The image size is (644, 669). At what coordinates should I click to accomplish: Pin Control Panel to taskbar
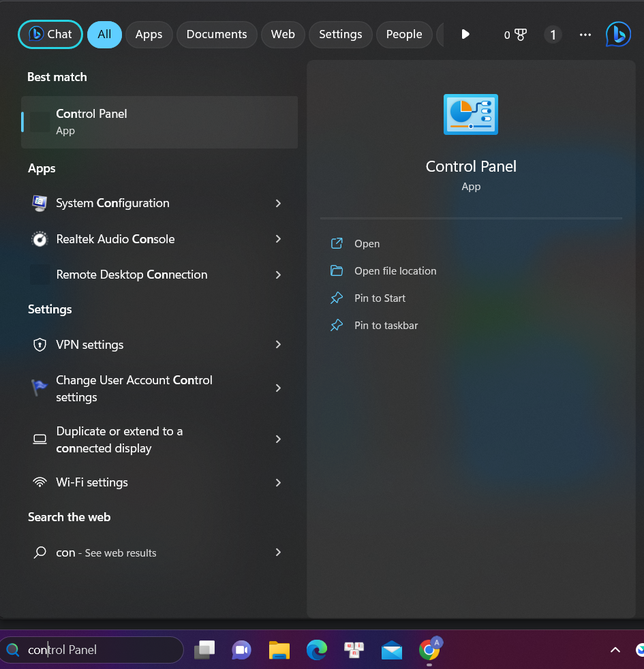coord(386,326)
